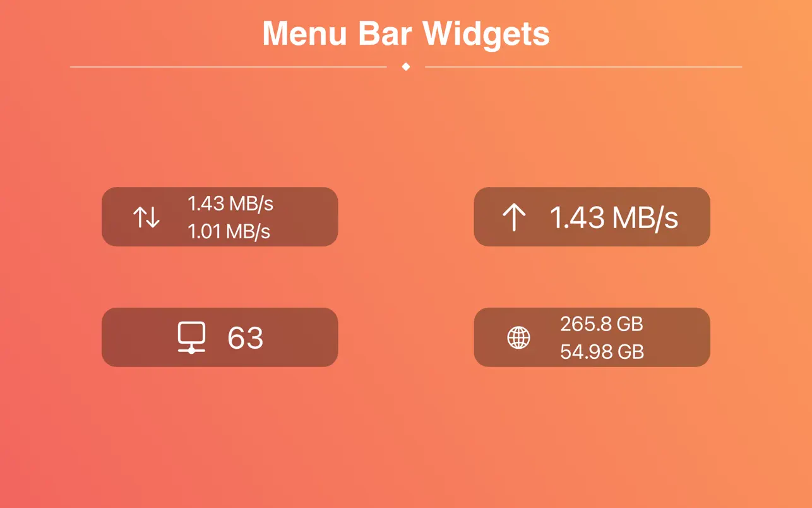Select the networked computer connections icon
The width and height of the screenshot is (812, 508).
[191, 337]
